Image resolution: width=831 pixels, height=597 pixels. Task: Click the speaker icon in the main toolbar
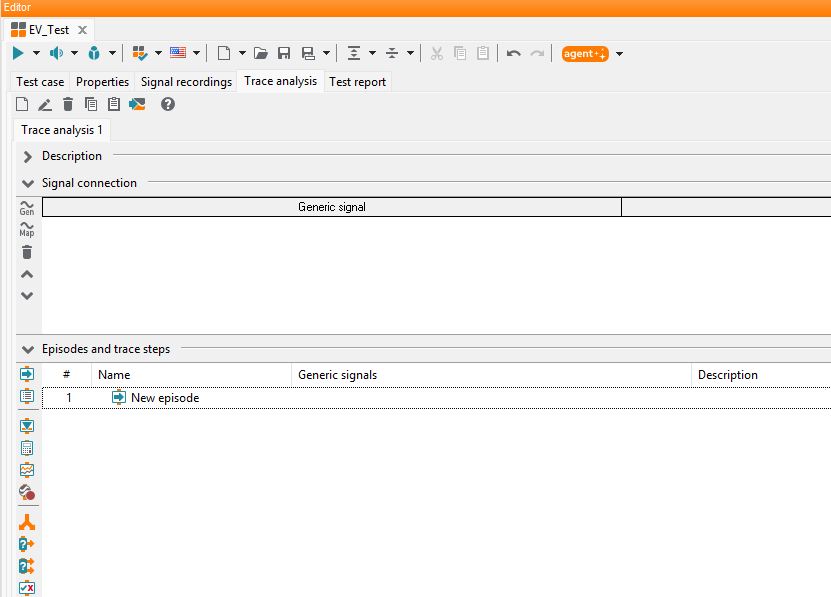pos(56,53)
